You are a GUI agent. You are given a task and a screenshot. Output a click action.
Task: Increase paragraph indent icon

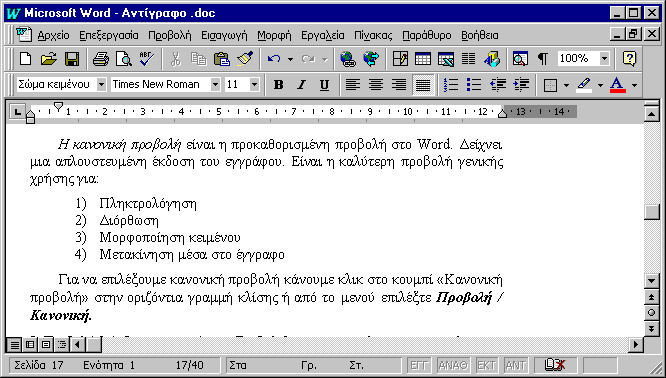521,85
